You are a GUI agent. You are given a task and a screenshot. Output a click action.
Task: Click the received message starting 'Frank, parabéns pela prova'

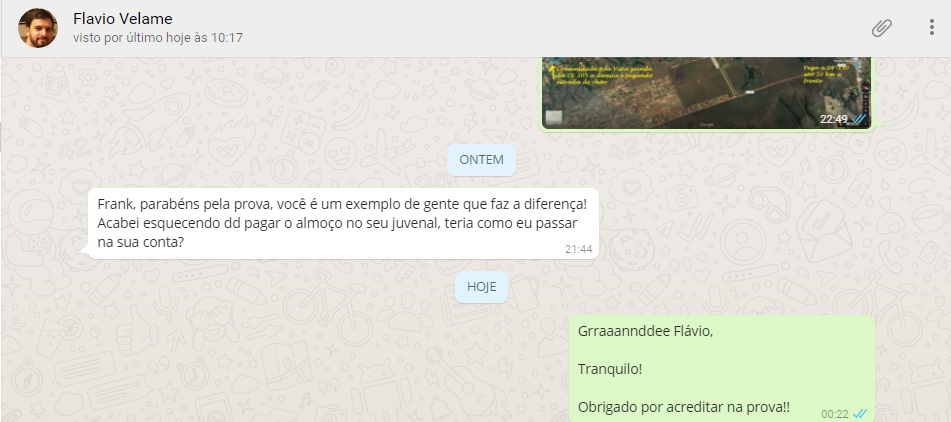[343, 223]
